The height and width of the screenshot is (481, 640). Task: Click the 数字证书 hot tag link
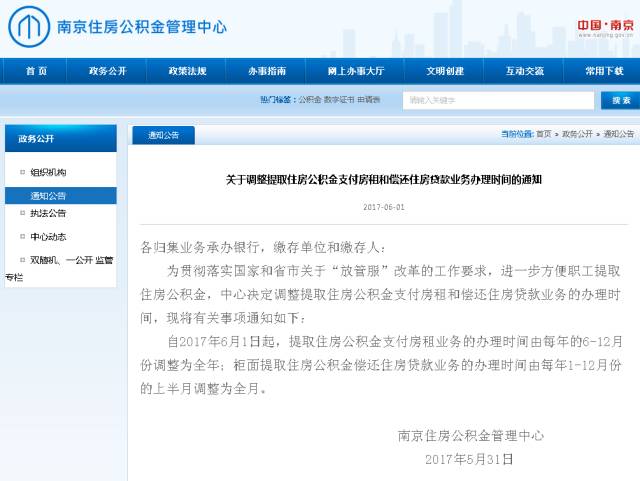click(x=339, y=100)
